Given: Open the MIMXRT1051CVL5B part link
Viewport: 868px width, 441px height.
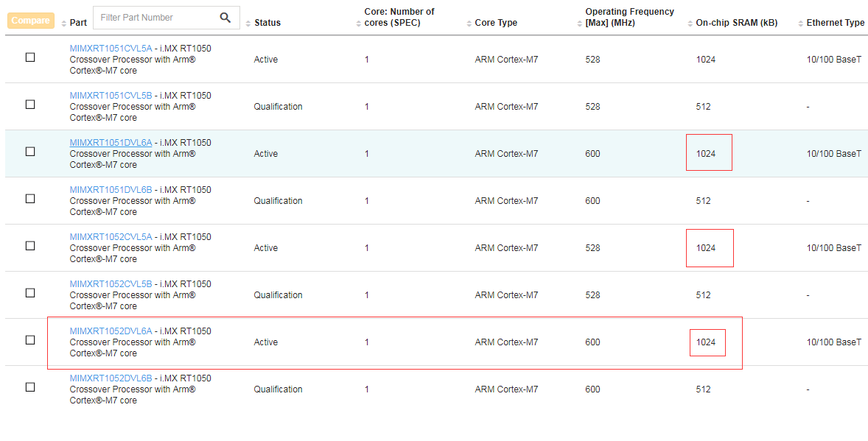Looking at the screenshot, I should pyautogui.click(x=111, y=96).
